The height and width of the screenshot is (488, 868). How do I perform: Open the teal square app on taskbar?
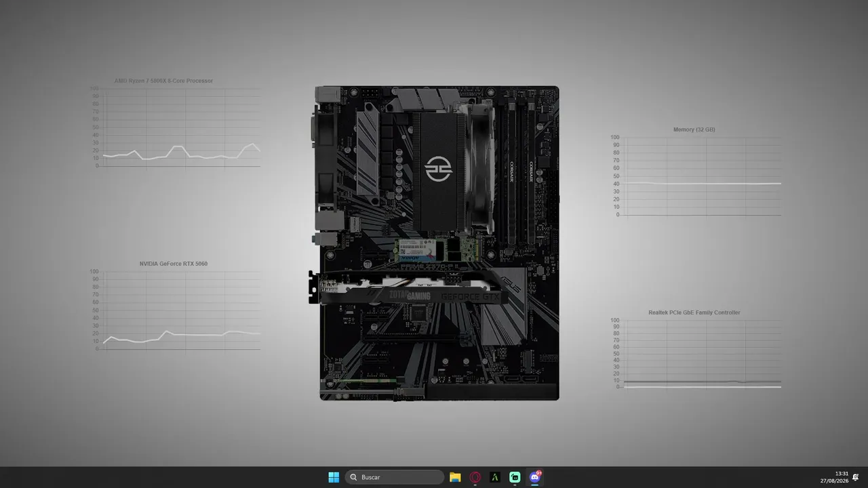coord(515,477)
